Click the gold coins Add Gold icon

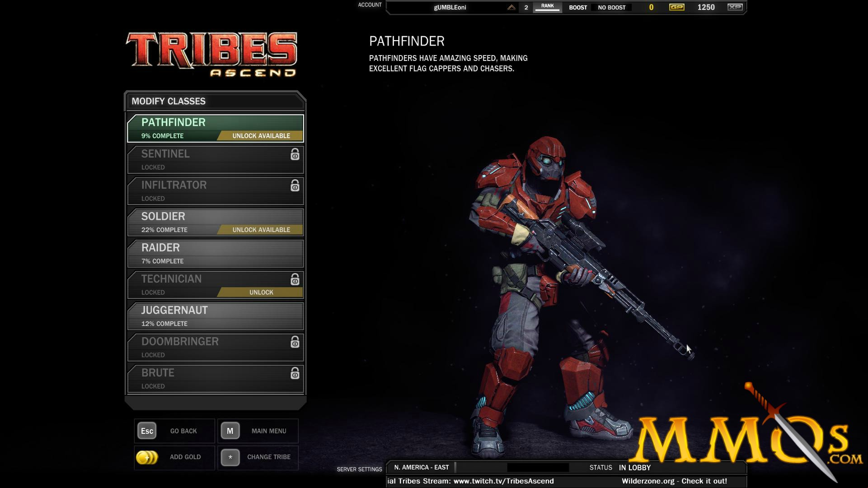(147, 457)
